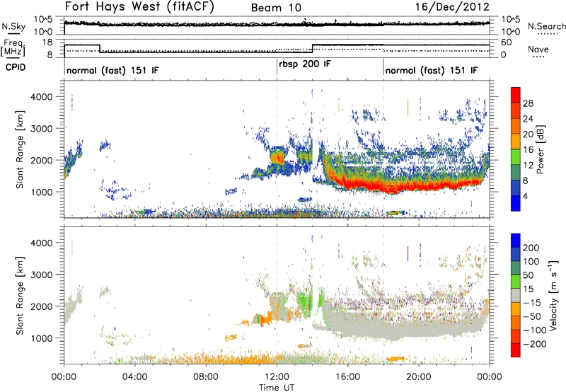The image size is (566, 392).
Task: Click the solid frequency step line near 14:00
Action: pos(313,48)
